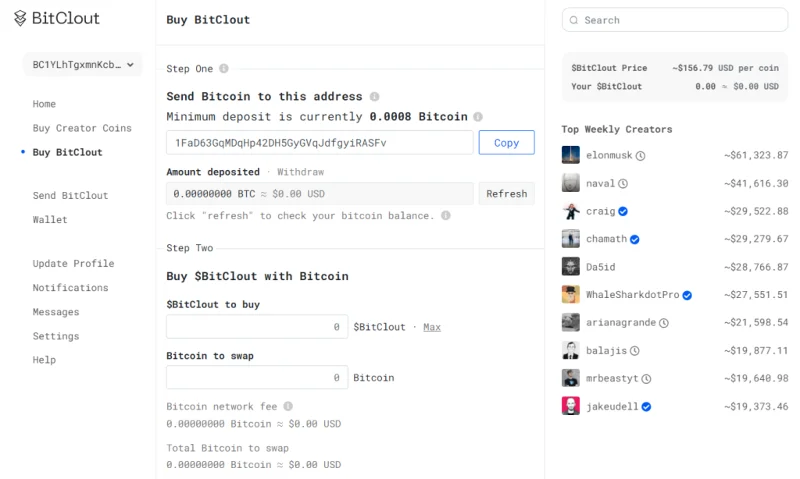Click info icon after refresh instructions
The image size is (800, 479).
[x=446, y=215]
